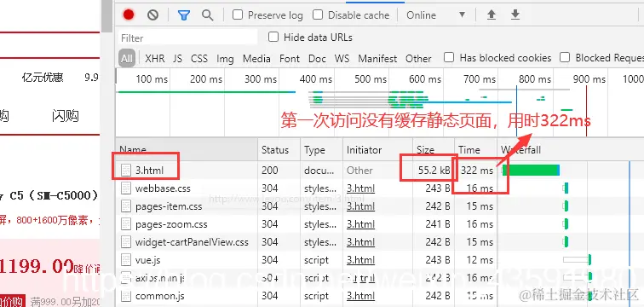Enable the Preserve log checkbox
The image size is (644, 307).
(x=238, y=15)
